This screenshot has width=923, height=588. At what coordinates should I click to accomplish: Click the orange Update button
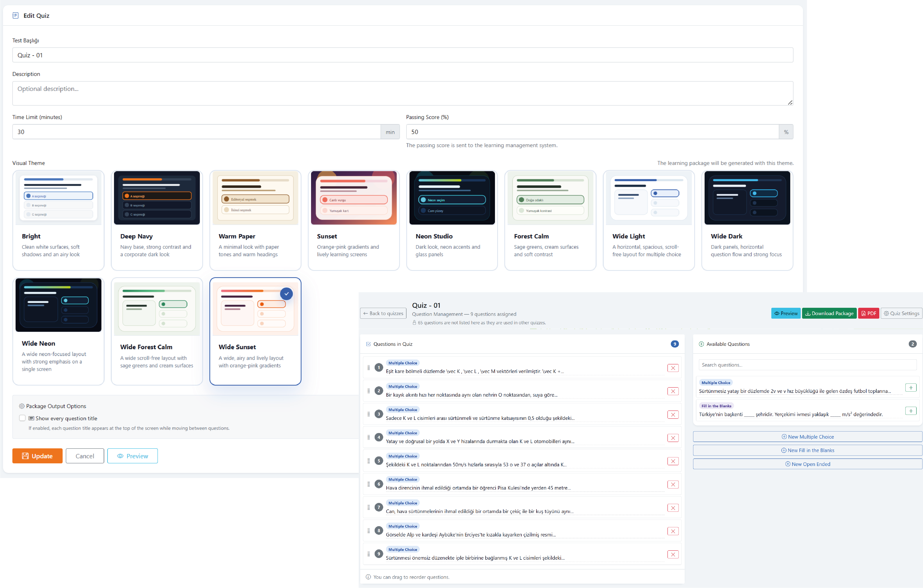pyautogui.click(x=37, y=456)
